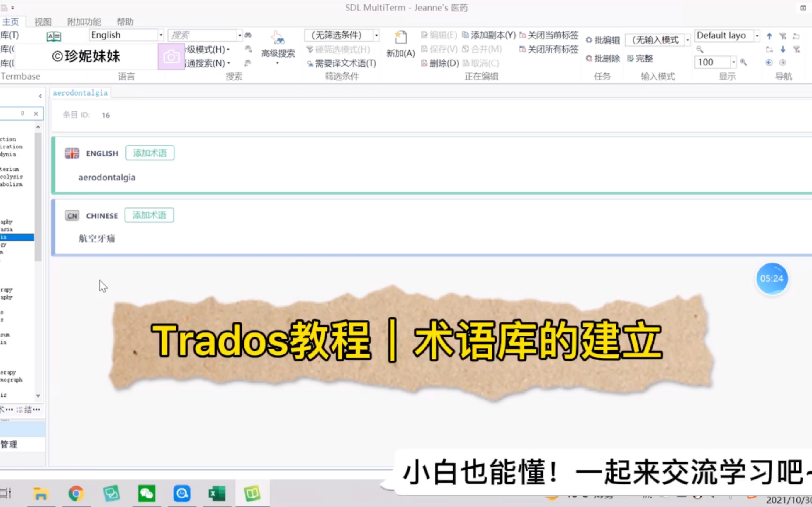This screenshot has height=507, width=812.
Task: Switch to the 视图 ribbon tab
Action: 43,22
